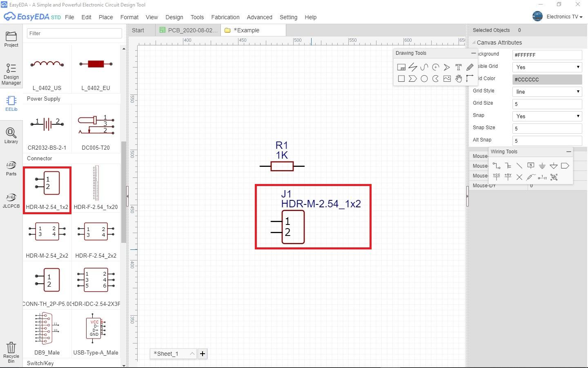Click the R1 resistor symbol on canvas

282,166
